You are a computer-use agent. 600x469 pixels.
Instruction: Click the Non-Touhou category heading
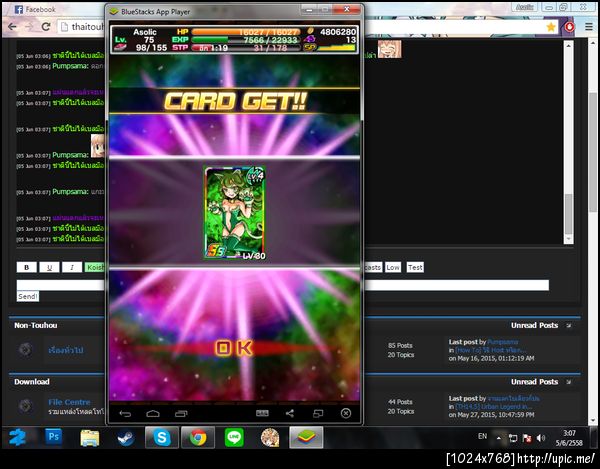36,325
